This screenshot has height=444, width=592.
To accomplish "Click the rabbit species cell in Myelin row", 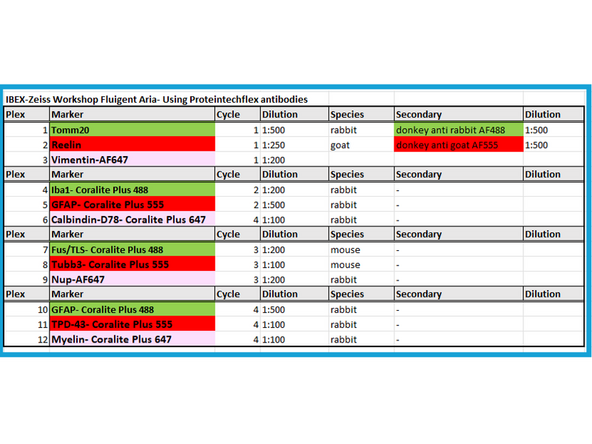I will pos(361,339).
